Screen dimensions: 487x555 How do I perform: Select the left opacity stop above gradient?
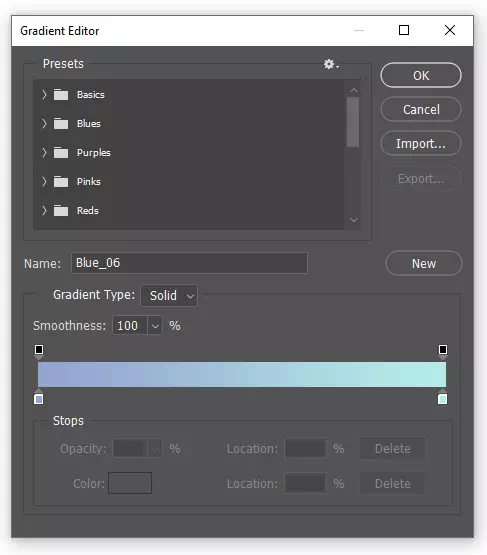(x=39, y=351)
